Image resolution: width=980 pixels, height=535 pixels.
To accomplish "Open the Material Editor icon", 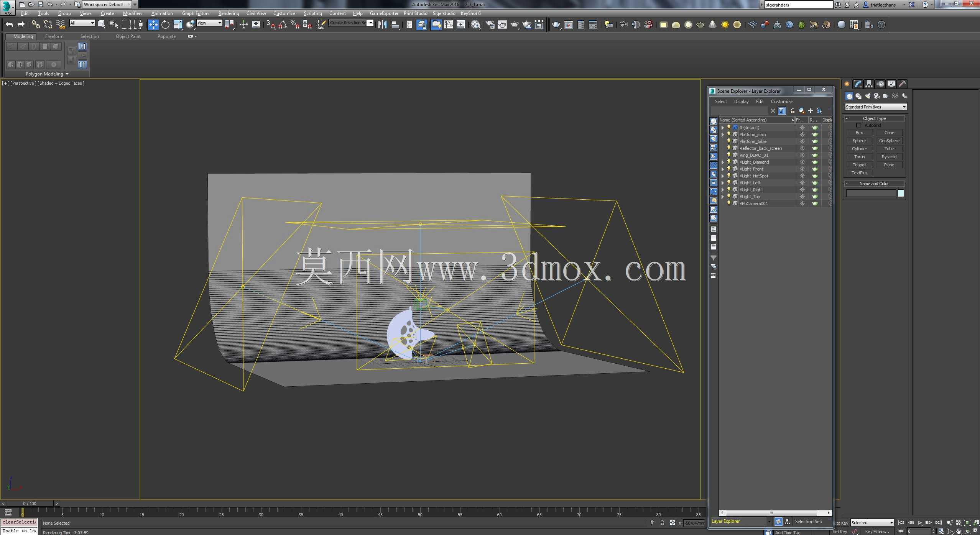I will point(475,25).
